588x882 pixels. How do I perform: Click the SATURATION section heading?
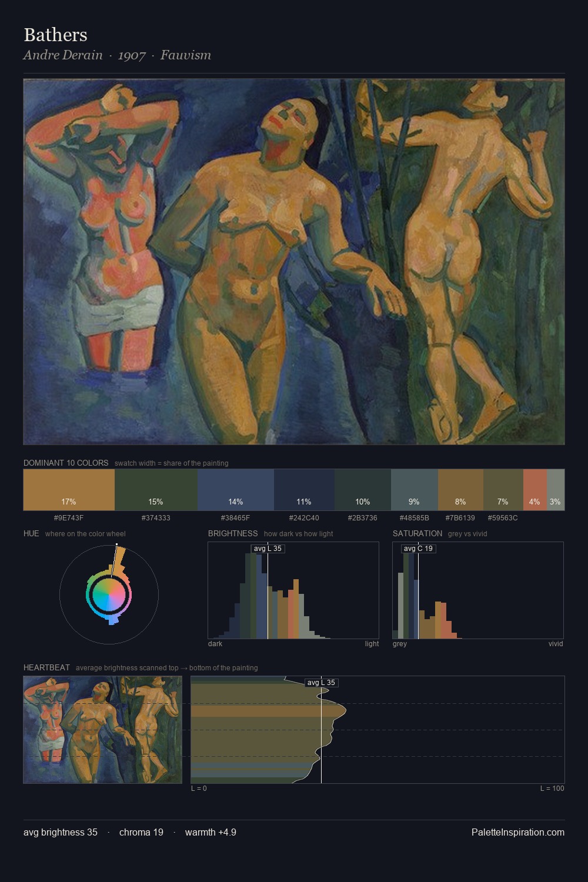[417, 533]
